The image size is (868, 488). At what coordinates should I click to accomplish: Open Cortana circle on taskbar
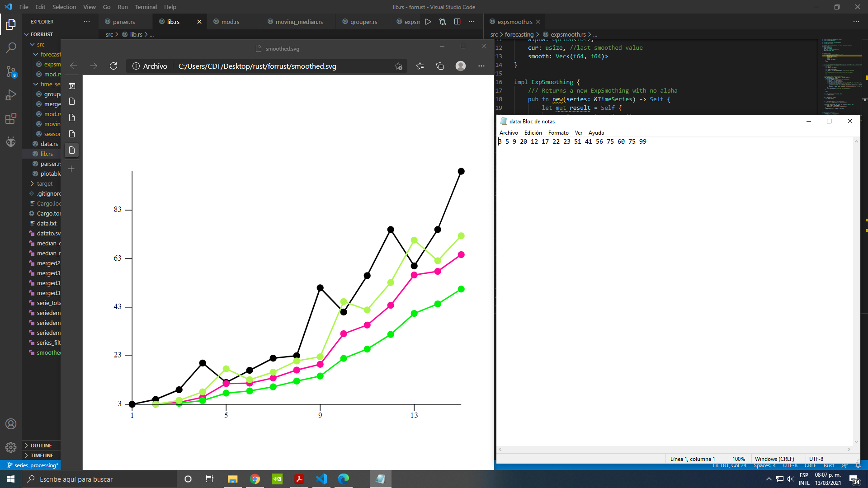[188, 479]
